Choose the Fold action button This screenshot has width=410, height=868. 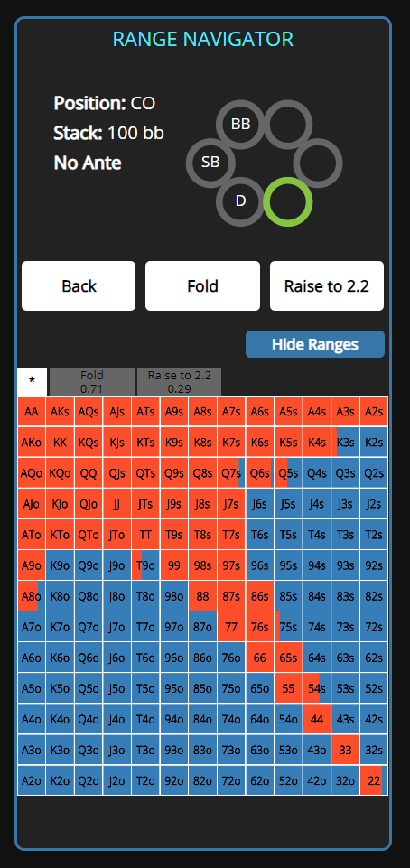(202, 285)
